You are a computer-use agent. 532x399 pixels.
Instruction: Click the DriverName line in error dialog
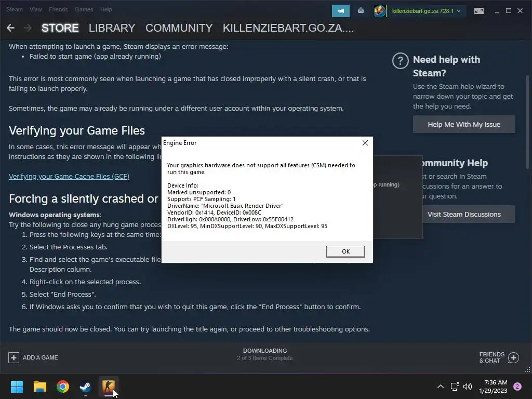(x=225, y=206)
